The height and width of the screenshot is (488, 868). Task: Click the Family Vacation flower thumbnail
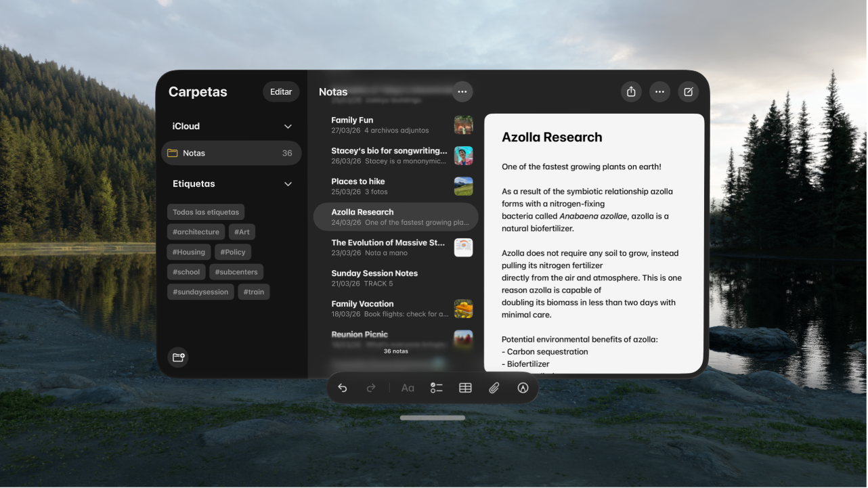[463, 309]
